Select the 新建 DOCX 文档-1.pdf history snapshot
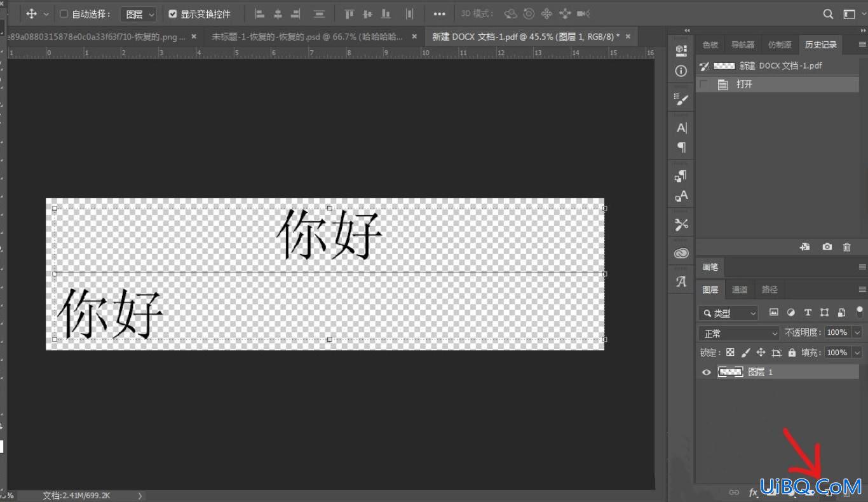This screenshot has height=502, width=868. click(777, 65)
